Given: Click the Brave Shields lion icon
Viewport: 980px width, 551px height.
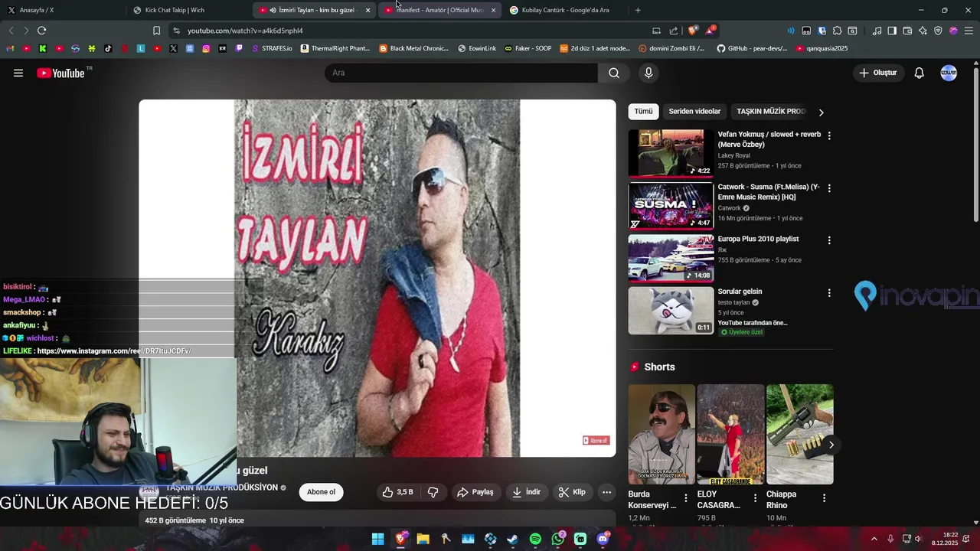Looking at the screenshot, I should 692,31.
